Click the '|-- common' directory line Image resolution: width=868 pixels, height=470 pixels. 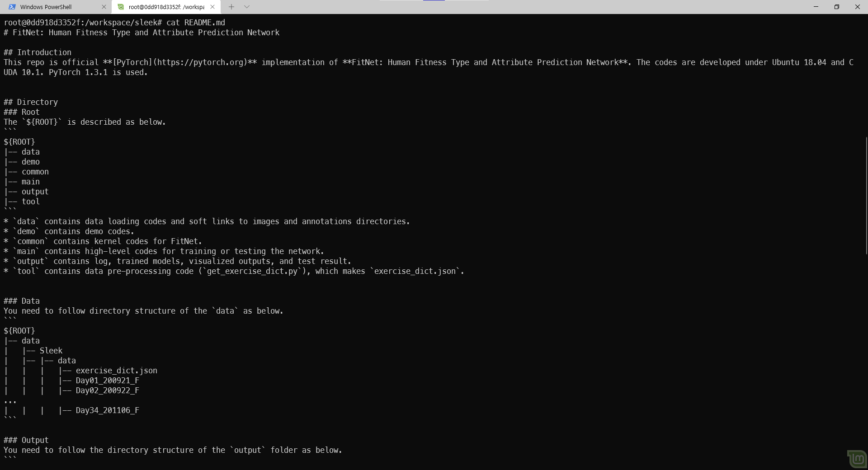tap(26, 172)
